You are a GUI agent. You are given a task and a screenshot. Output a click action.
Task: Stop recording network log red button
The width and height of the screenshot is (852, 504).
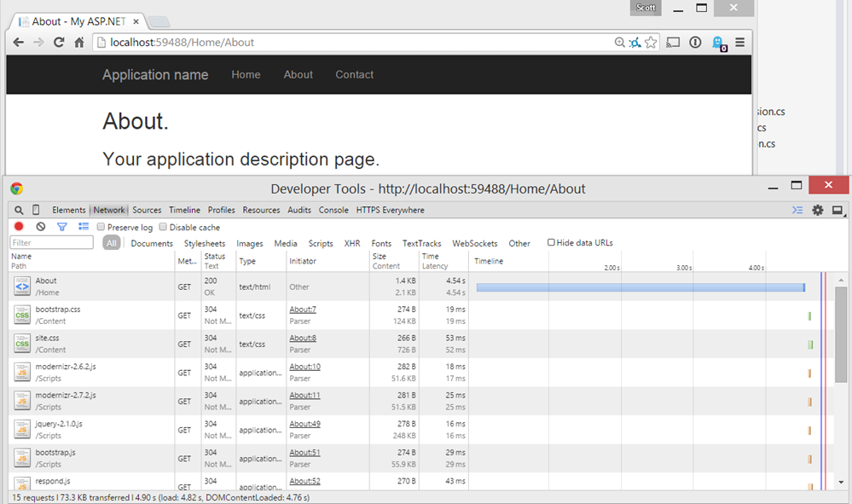point(19,227)
